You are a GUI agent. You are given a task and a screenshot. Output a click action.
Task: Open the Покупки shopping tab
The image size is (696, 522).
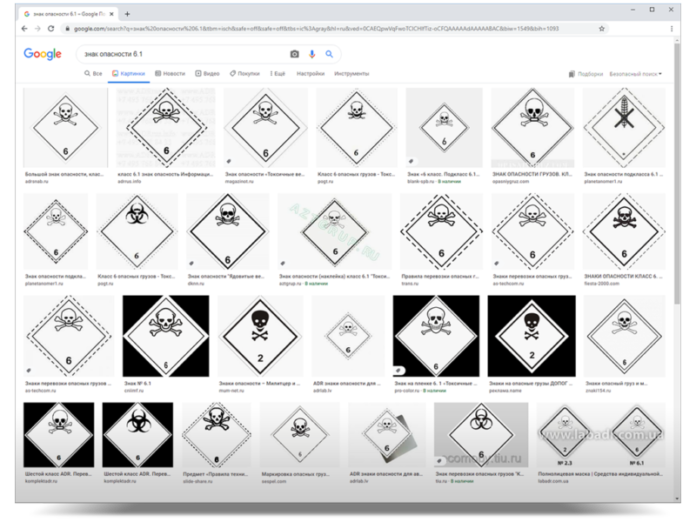click(245, 74)
